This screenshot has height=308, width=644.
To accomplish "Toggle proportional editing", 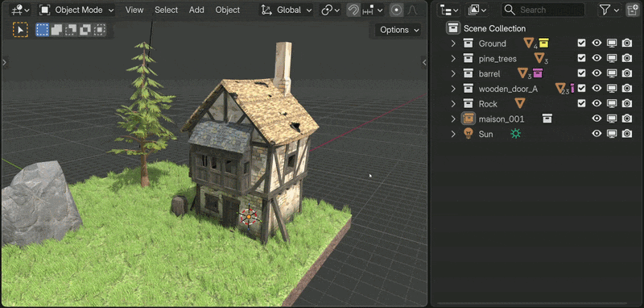I will coord(396,10).
